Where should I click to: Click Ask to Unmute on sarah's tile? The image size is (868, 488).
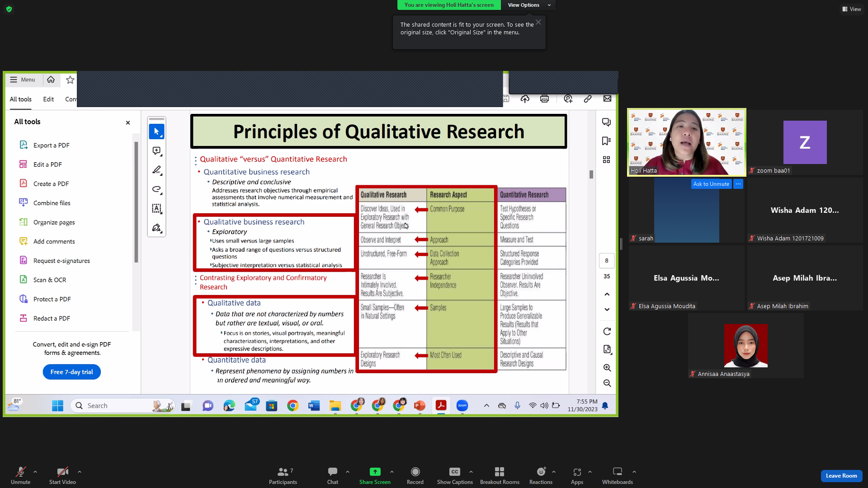coord(711,184)
